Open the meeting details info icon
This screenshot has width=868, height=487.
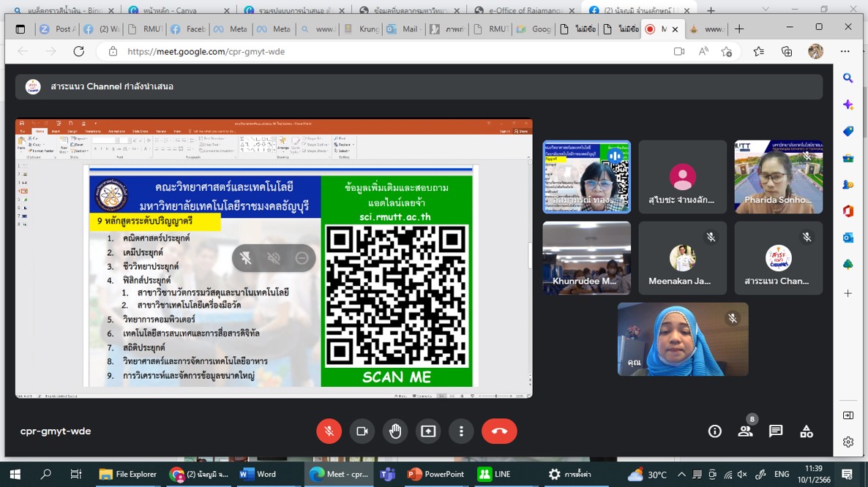[x=714, y=431]
